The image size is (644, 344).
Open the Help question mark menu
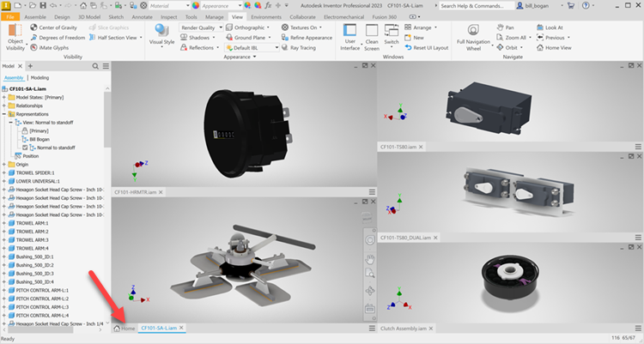pyautogui.click(x=586, y=6)
